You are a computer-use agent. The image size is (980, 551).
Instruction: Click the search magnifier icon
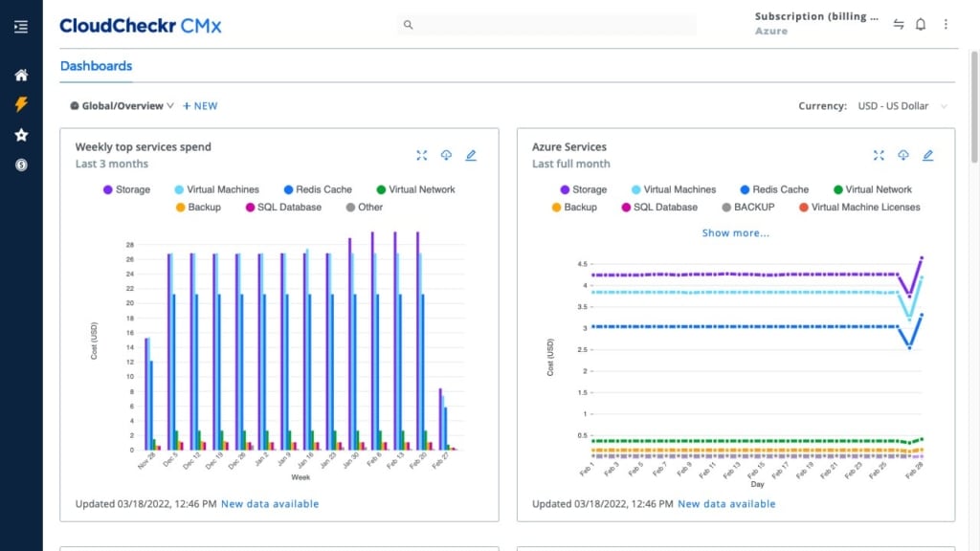pos(408,25)
